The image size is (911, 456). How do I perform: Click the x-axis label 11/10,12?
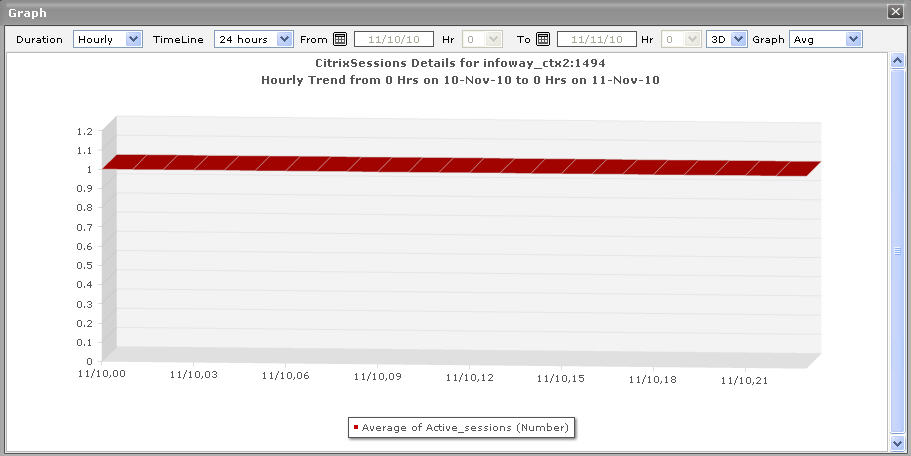[469, 378]
